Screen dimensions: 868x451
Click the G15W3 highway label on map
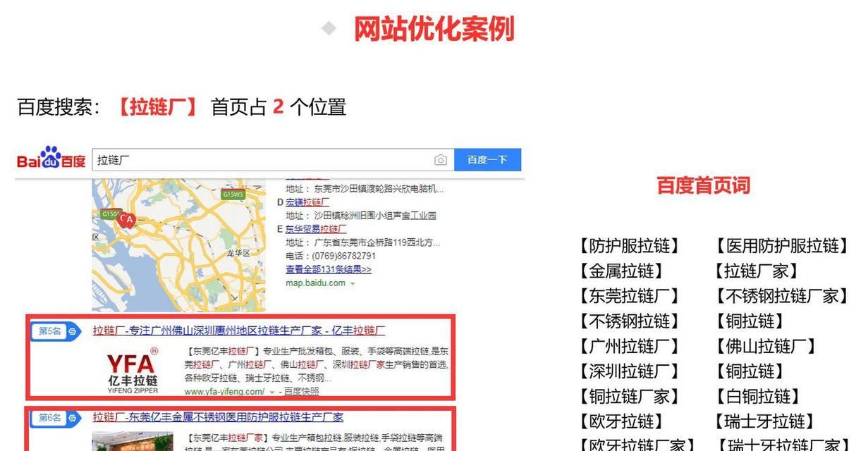[x=233, y=194]
